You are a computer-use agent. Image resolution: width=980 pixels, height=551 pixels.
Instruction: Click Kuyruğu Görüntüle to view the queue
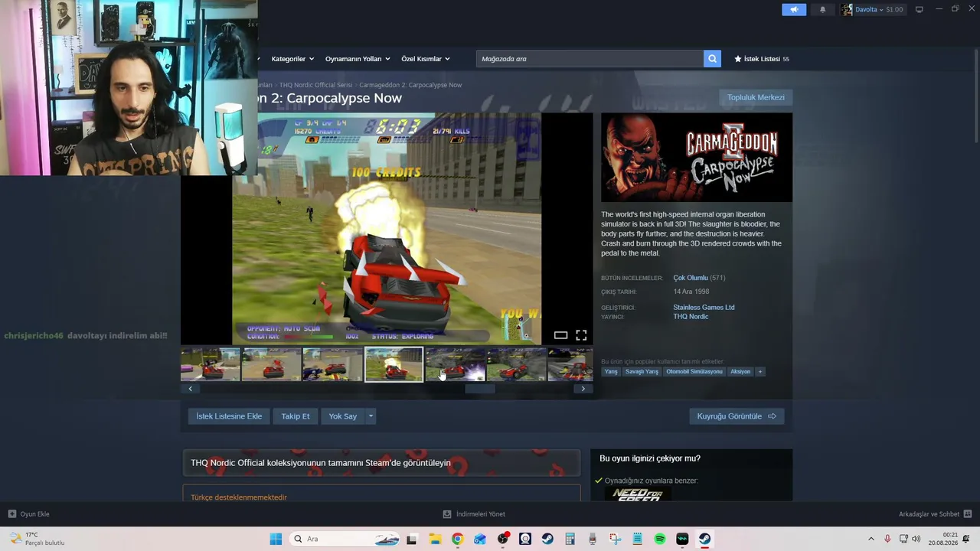737,416
